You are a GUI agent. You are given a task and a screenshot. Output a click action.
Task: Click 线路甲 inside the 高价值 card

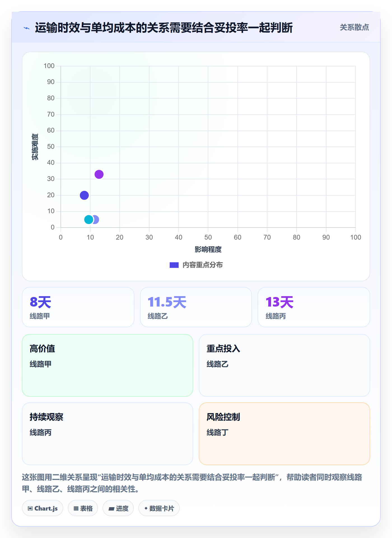coord(41,364)
